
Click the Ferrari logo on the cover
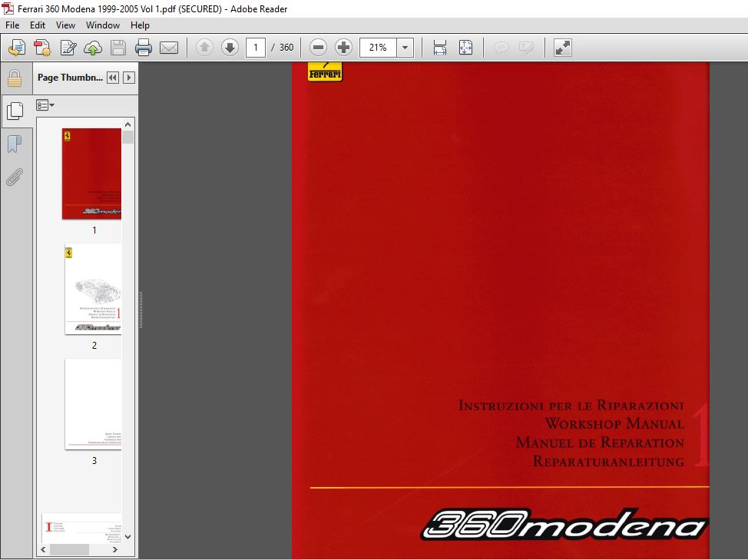(x=325, y=72)
